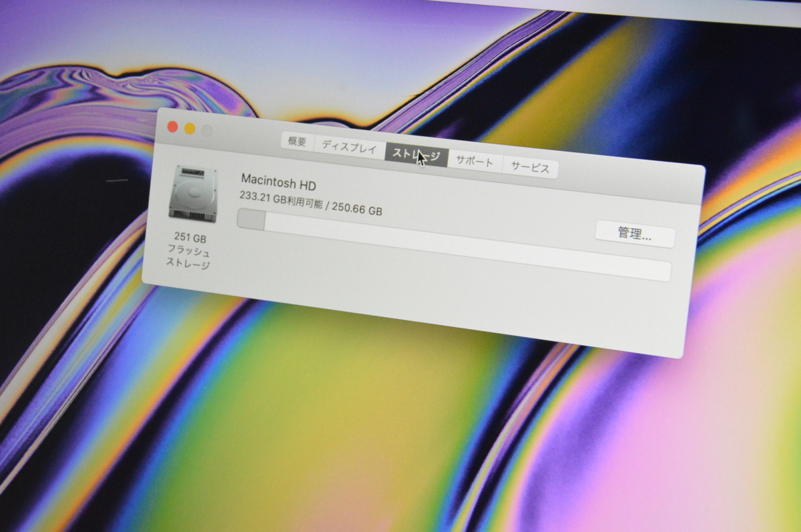Open the ディスプレイ tab
Viewport: 801px width, 532px height.
point(350,146)
